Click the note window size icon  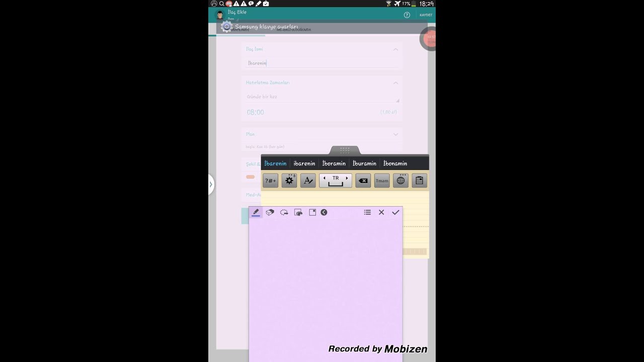(x=312, y=212)
